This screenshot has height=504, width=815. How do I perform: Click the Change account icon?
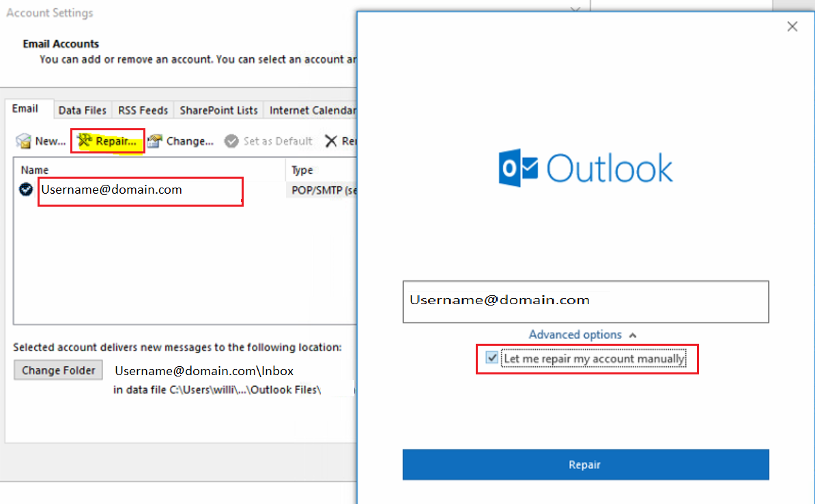click(x=155, y=140)
